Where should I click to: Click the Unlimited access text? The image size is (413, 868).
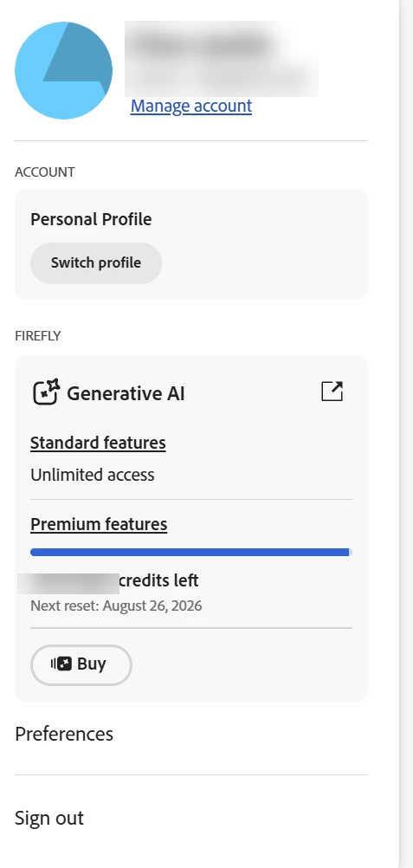click(x=93, y=475)
